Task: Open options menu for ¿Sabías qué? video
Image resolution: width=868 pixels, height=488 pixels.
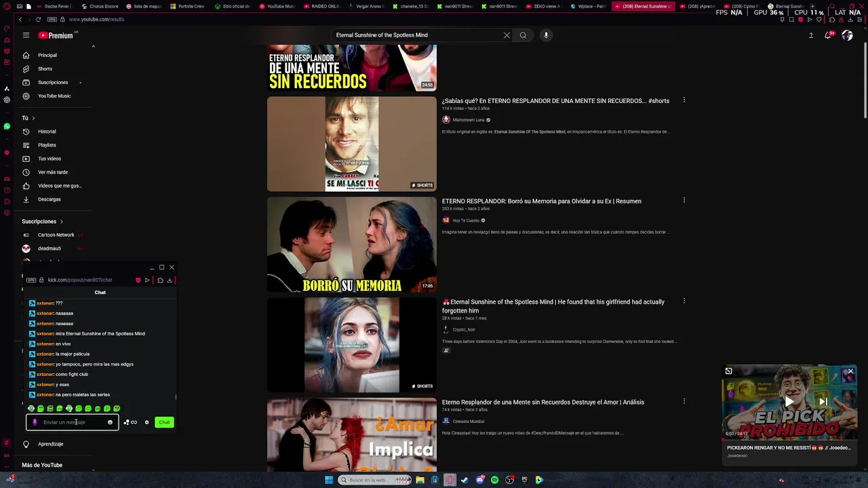Action: [684, 100]
